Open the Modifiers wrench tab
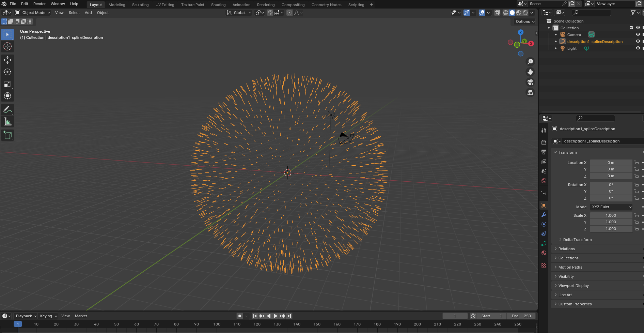 click(544, 215)
